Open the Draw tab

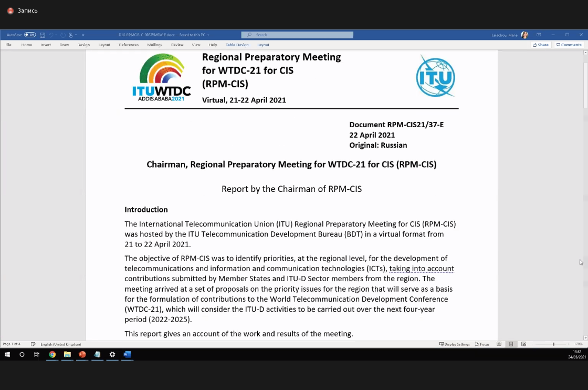pyautogui.click(x=64, y=45)
